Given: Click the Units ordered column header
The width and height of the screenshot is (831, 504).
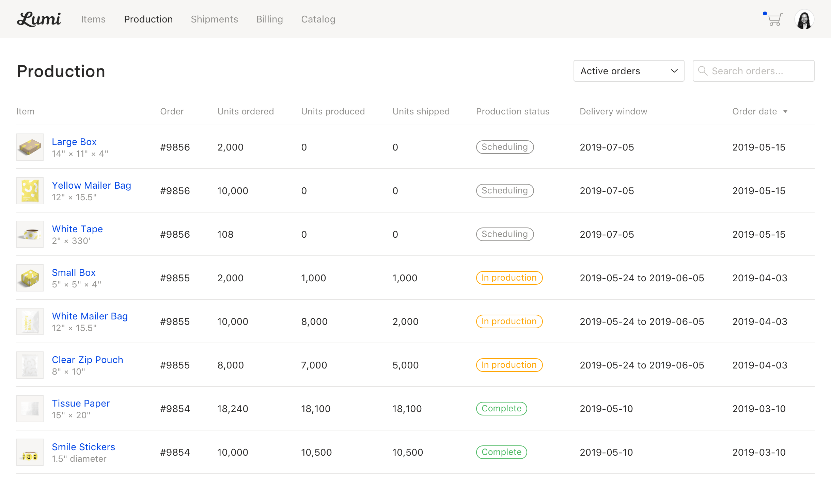Looking at the screenshot, I should tap(246, 111).
